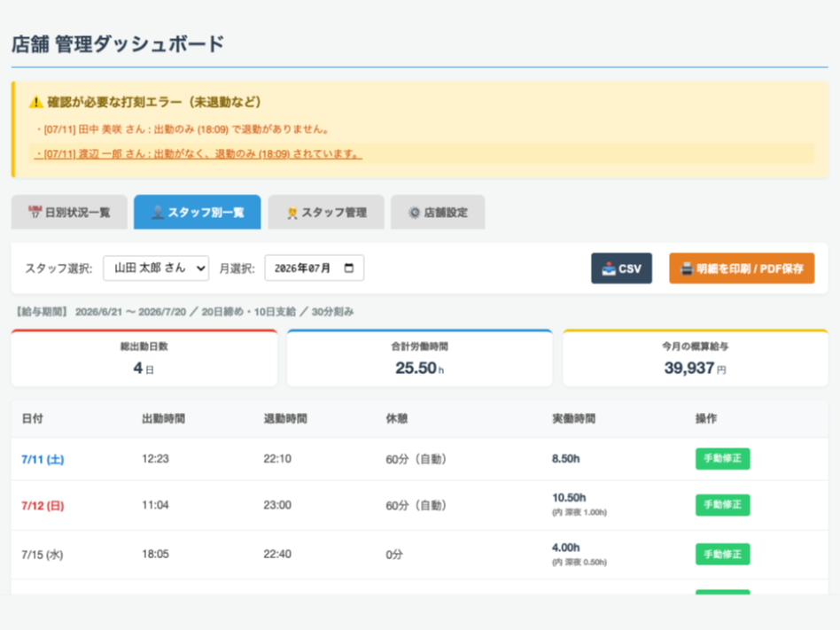Click the 7/12 (日) date cell
Viewport: 840px width, 630px height.
(43, 505)
